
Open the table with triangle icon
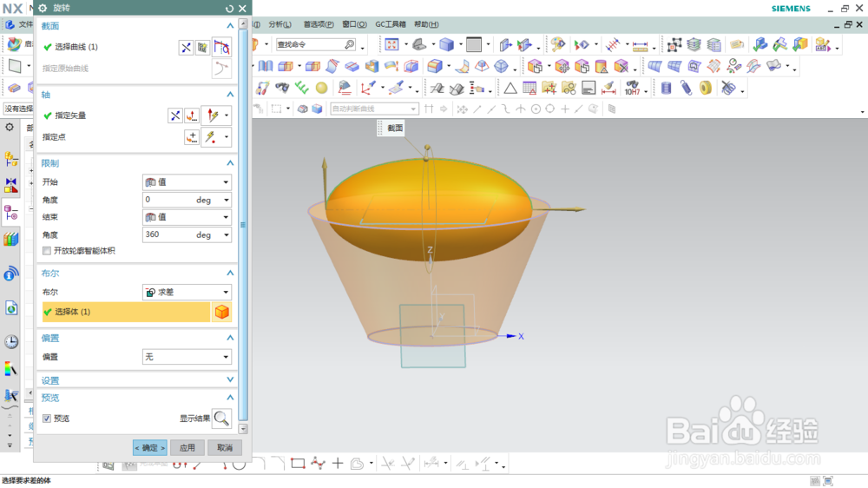coord(529,88)
